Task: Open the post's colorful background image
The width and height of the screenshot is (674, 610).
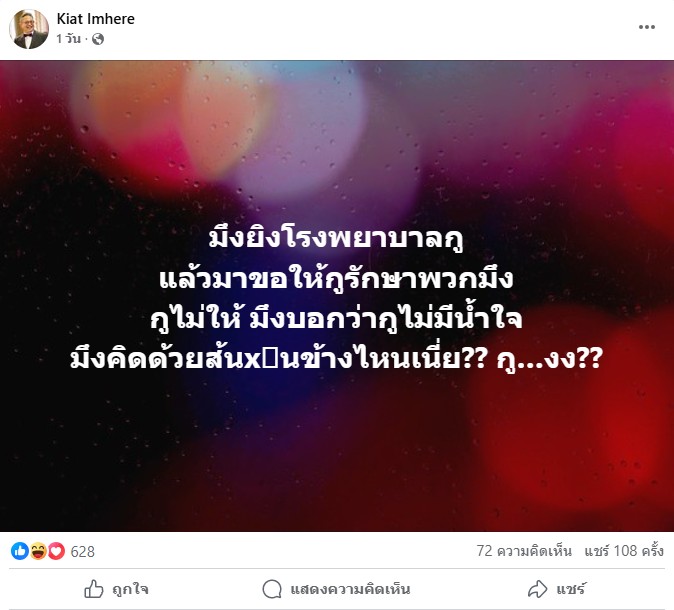Action: [337, 296]
